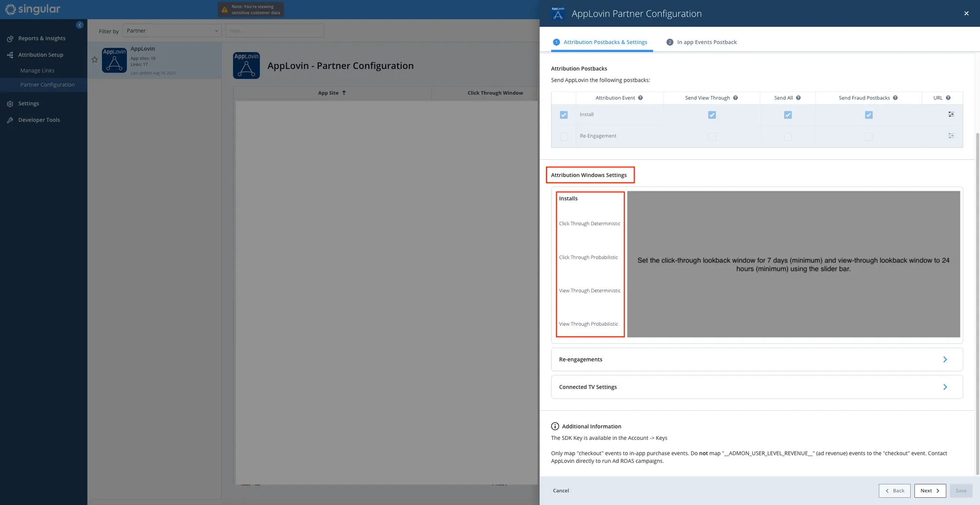980x505 pixels.
Task: Click help icon next to Send View Through
Action: tap(735, 98)
